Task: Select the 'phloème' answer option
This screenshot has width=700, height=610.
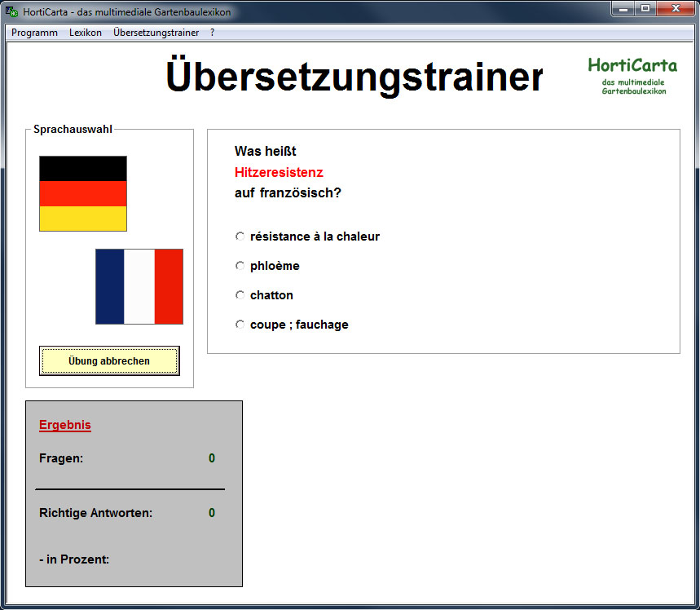Action: click(240, 266)
